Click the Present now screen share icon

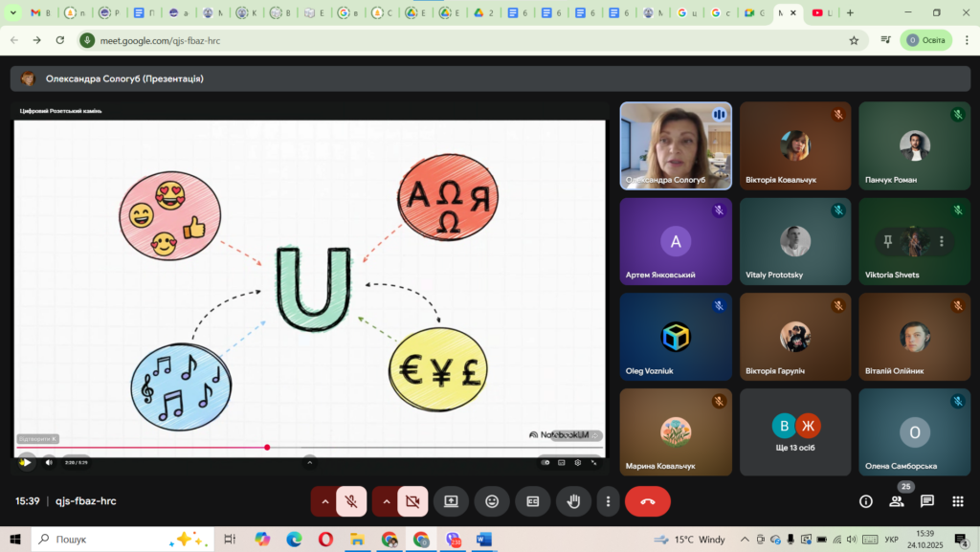[x=451, y=500]
